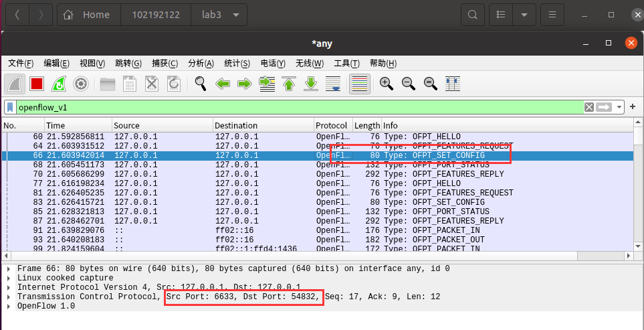The height and width of the screenshot is (330, 644).
Task: Open the 电话(Y) menu
Action: tap(273, 64)
